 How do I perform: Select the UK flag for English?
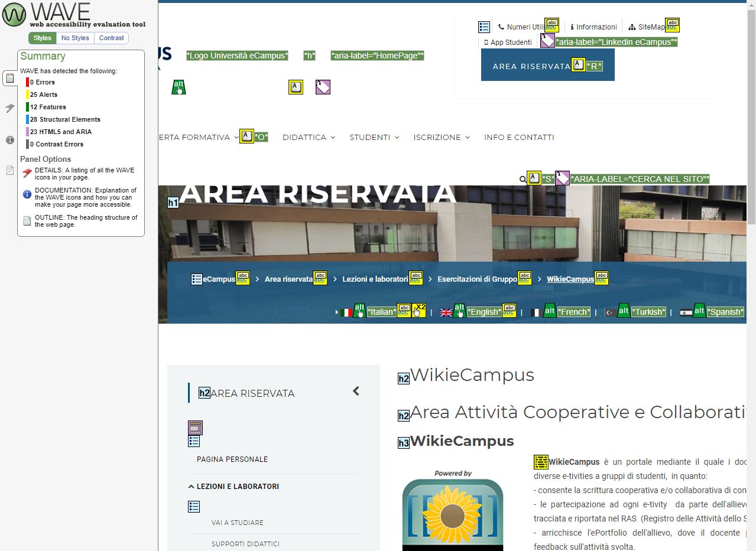tap(446, 312)
